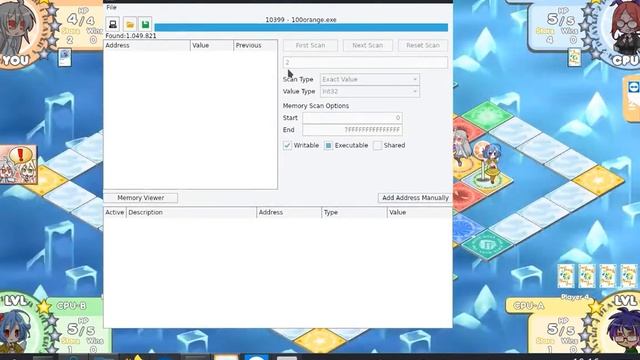Click the Previous column header
The image size is (640, 360).
(x=255, y=45)
